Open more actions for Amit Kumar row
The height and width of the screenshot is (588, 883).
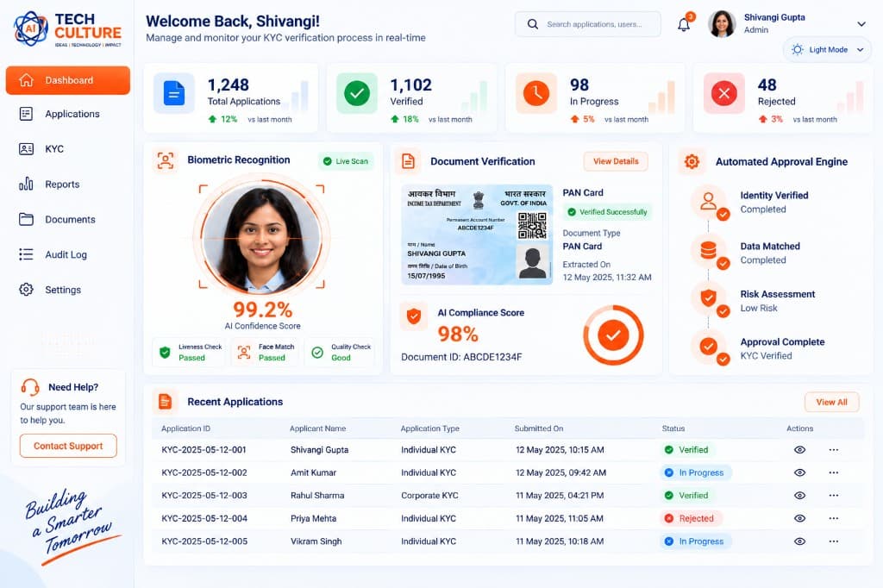(x=834, y=472)
